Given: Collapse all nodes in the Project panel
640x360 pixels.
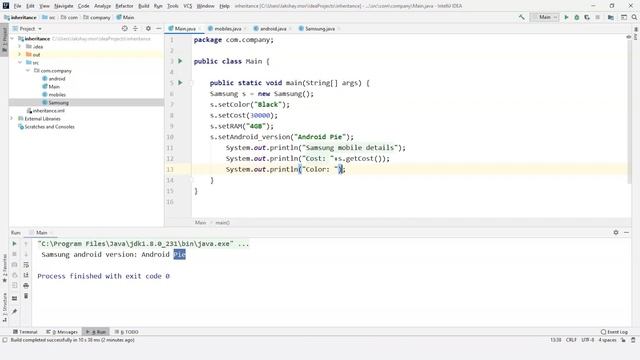Looking at the screenshot, I should pyautogui.click(x=136, y=29).
